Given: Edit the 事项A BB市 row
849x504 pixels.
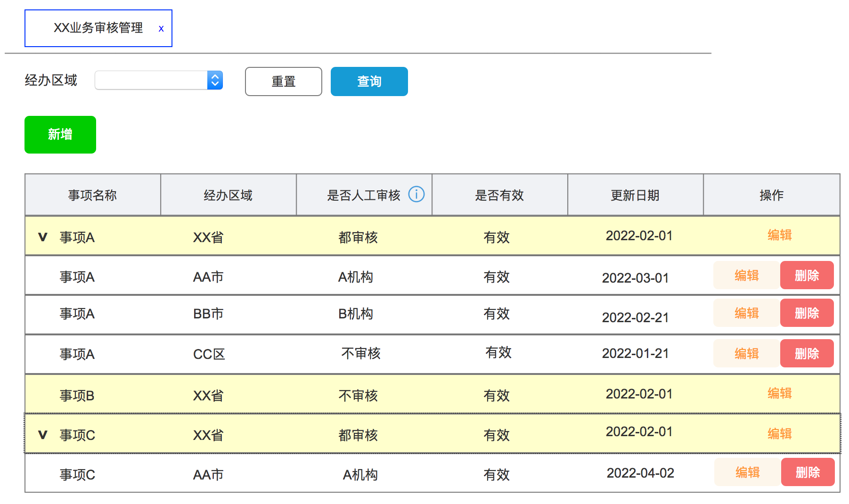Looking at the screenshot, I should tap(747, 313).
